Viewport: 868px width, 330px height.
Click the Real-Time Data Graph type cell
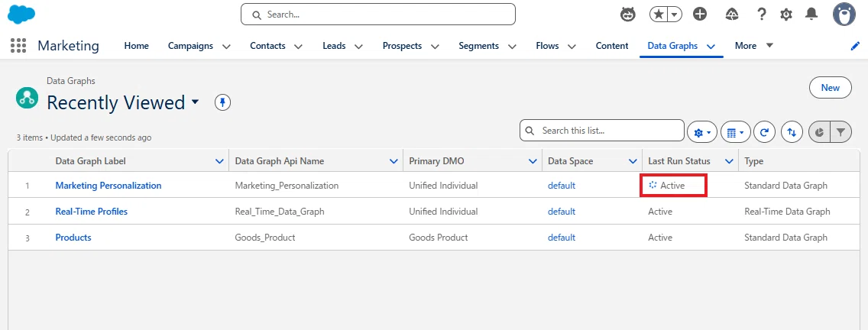tap(787, 212)
